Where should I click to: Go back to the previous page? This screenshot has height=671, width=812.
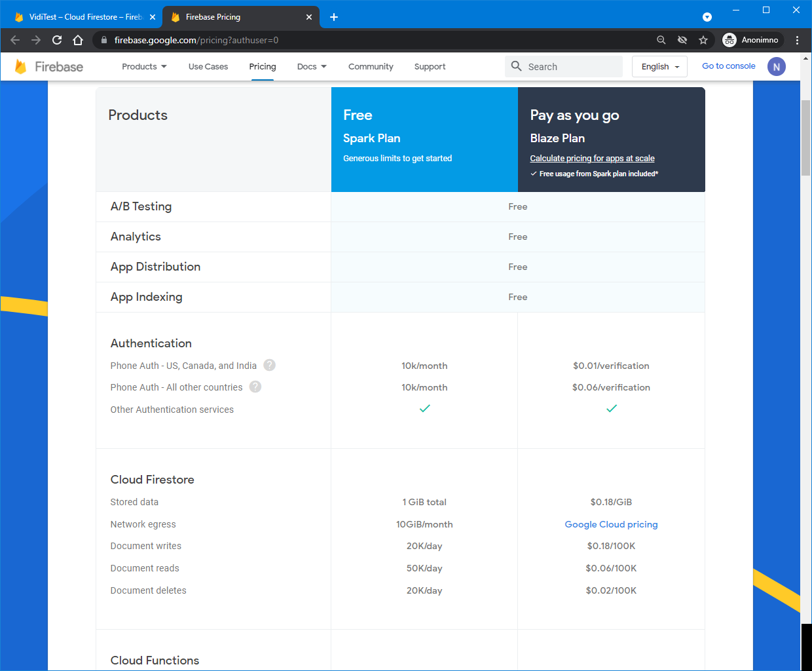(x=15, y=40)
